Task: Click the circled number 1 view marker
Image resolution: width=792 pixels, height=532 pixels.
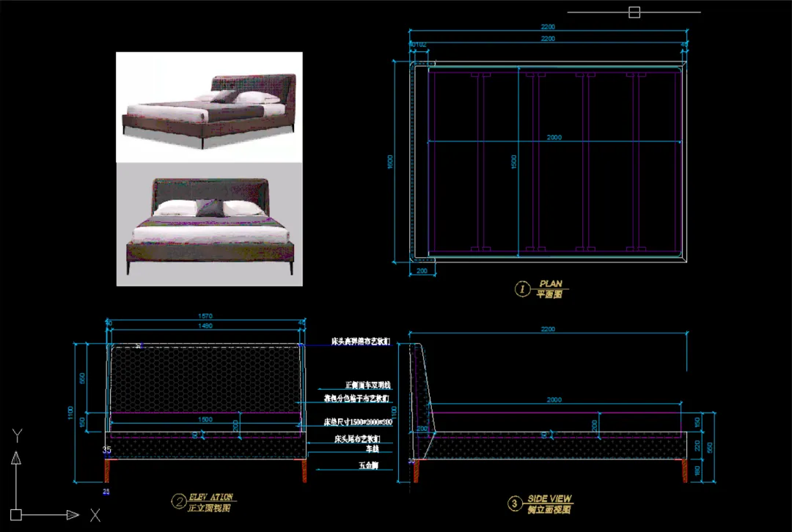Action: (x=522, y=289)
